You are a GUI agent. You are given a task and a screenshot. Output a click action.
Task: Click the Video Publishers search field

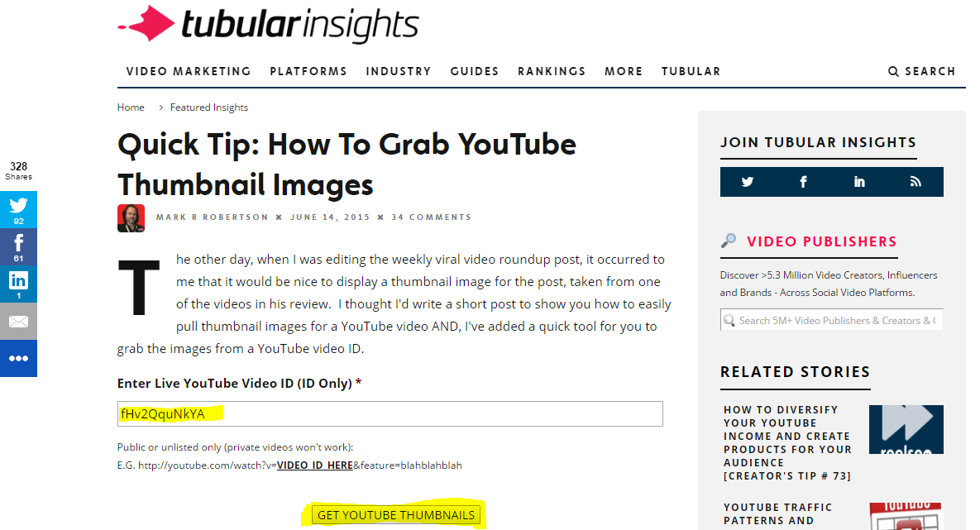(831, 320)
